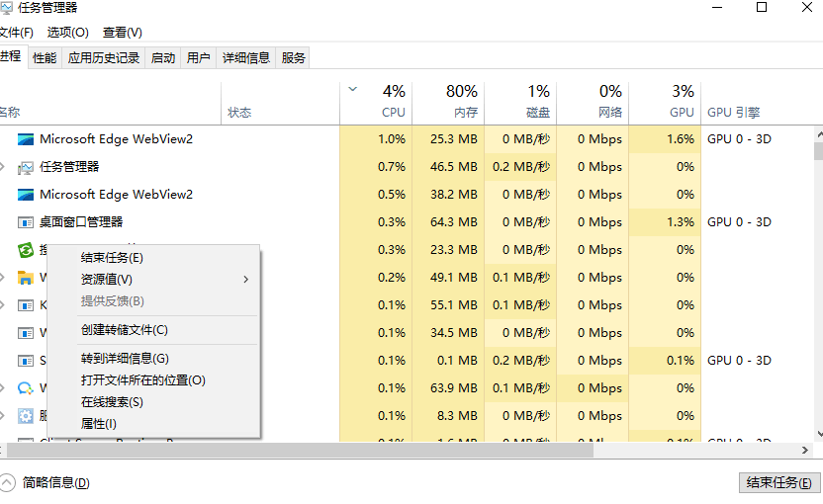Click the 1.3% GPU cell
Image resolution: width=823 pixels, height=504 pixels.
665,222
